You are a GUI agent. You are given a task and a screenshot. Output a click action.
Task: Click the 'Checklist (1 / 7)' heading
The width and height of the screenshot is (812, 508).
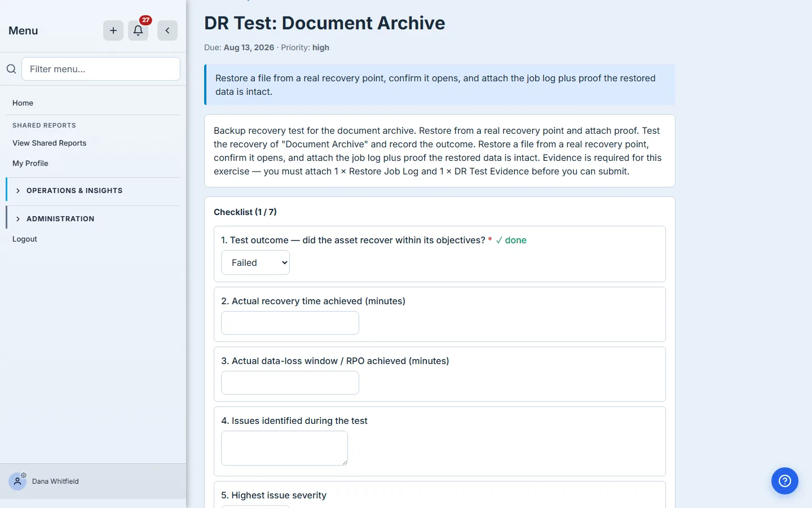[x=245, y=212]
